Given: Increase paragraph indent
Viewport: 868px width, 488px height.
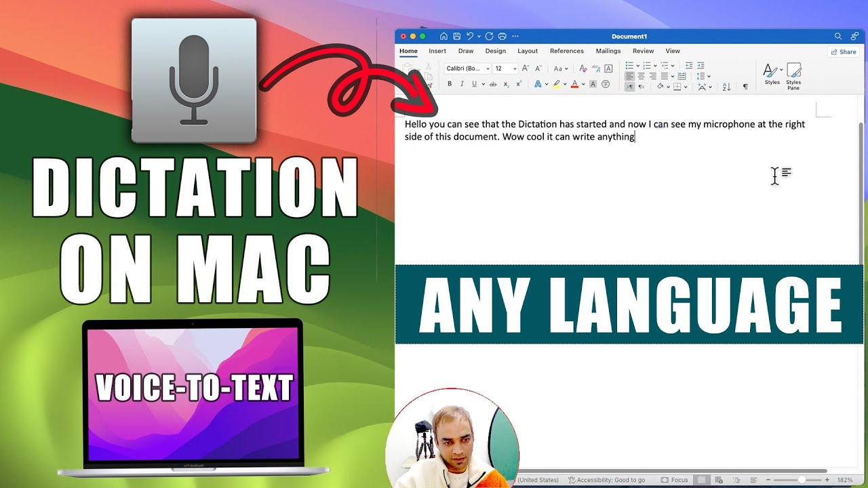Looking at the screenshot, I should 701,66.
